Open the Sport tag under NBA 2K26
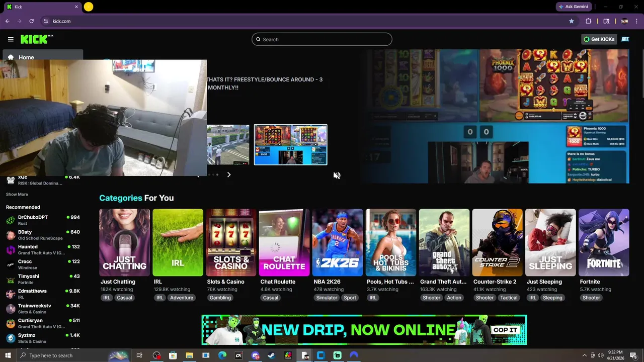Image resolution: width=644 pixels, height=362 pixels. [350, 298]
